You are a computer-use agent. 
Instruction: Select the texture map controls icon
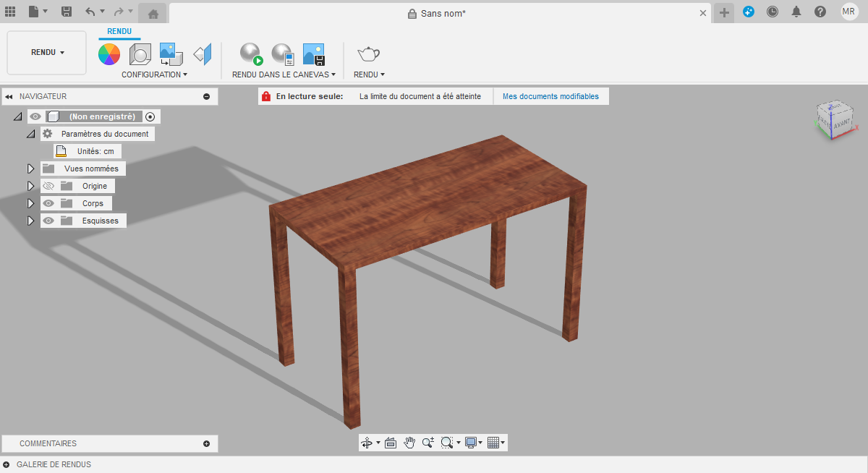[x=171, y=54]
